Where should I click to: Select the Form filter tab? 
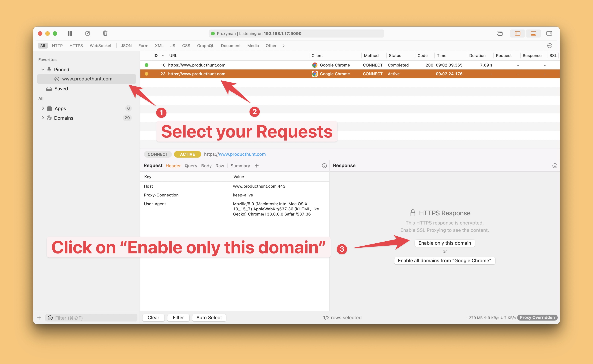point(143,46)
